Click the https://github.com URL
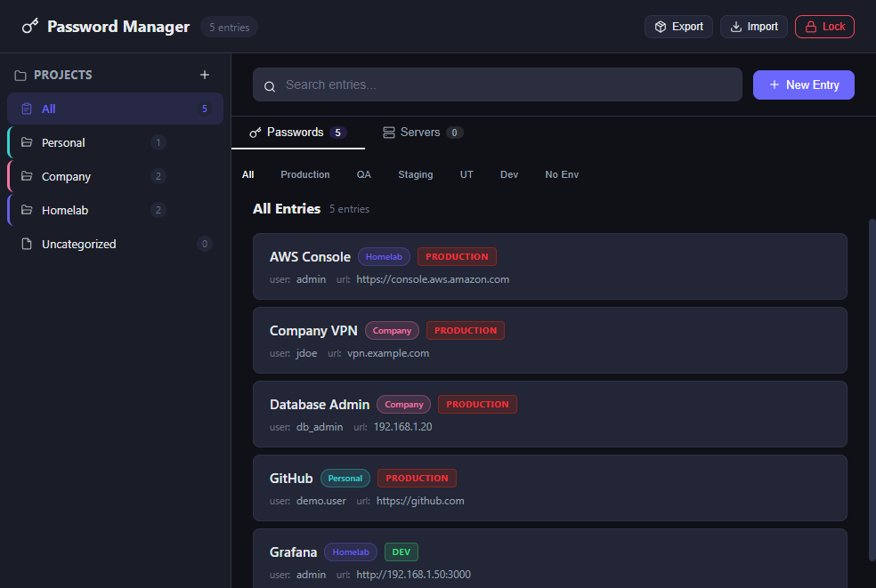This screenshot has width=876, height=588. pos(420,501)
